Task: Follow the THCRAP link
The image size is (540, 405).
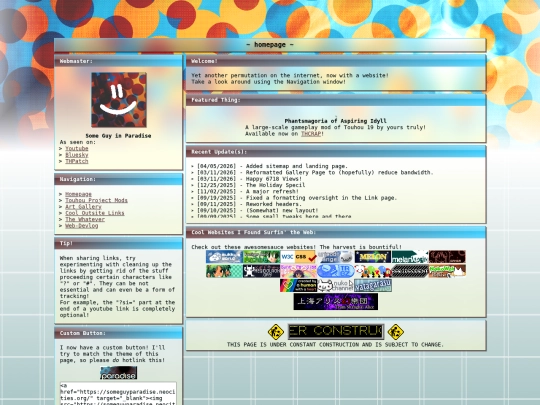Action: [311, 134]
